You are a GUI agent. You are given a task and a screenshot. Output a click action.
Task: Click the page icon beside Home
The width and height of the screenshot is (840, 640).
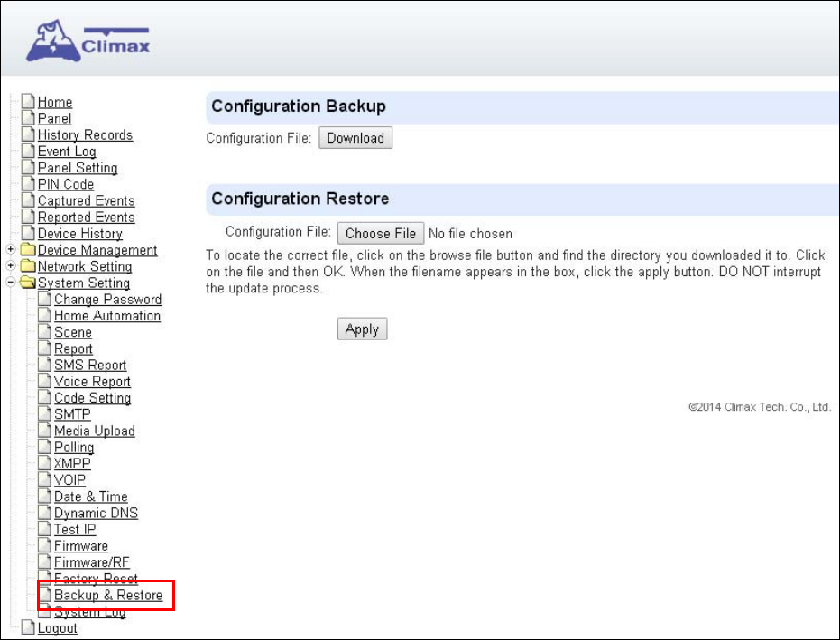click(x=28, y=101)
